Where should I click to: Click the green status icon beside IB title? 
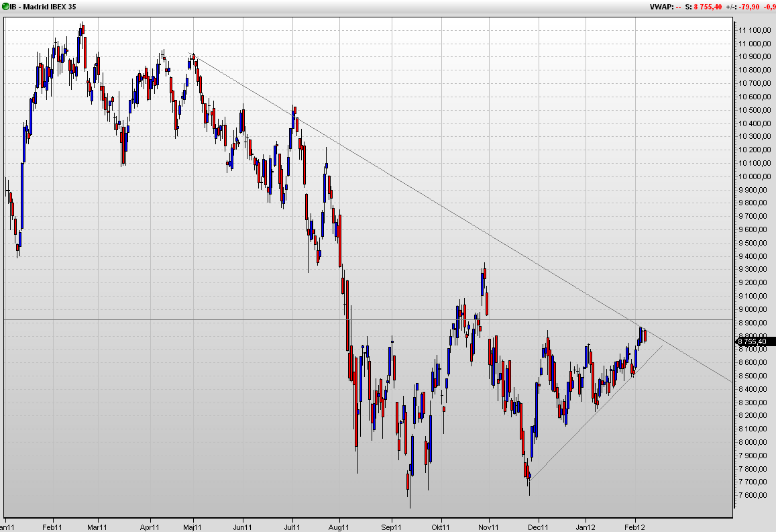click(5, 7)
